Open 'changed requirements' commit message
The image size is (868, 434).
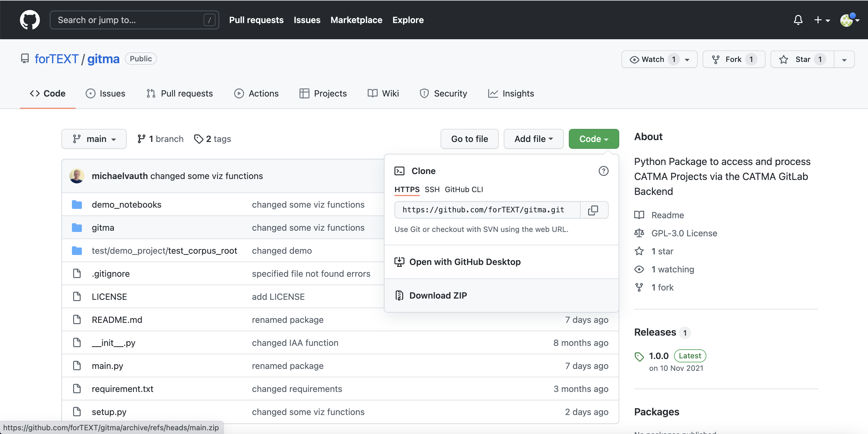click(297, 389)
